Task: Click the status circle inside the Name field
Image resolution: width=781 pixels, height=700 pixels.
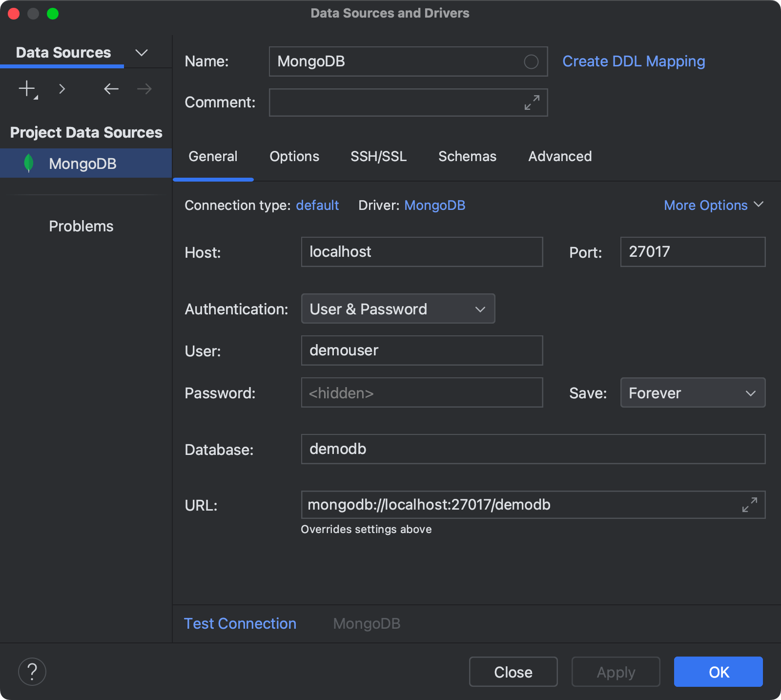Action: (531, 62)
